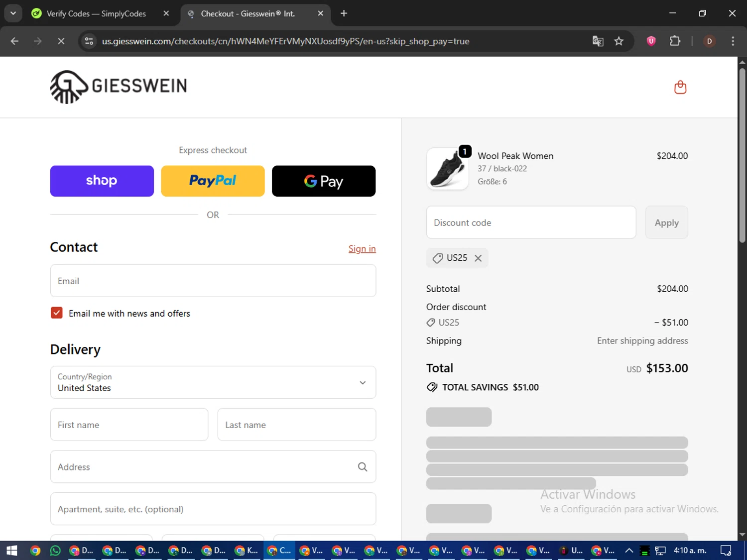Switch to the taskbar window labeled U...
Viewport: 747px width, 560px height.
tap(571, 550)
